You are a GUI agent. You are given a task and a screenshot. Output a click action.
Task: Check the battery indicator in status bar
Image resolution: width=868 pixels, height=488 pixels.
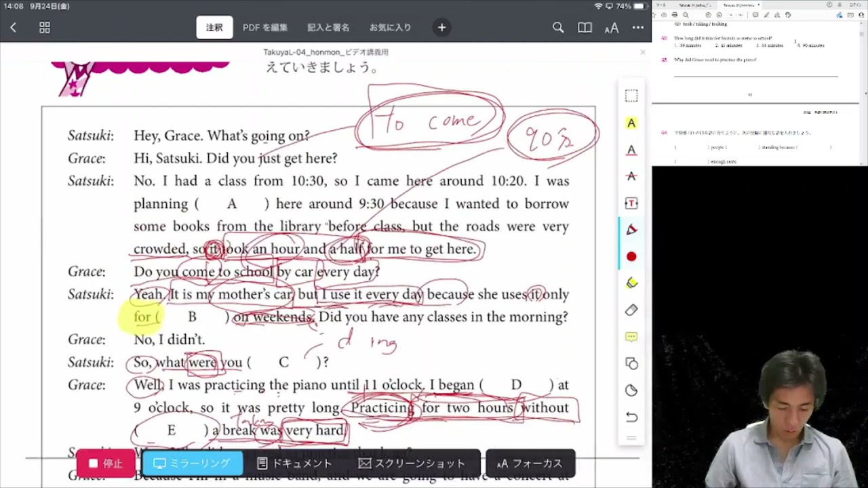click(x=641, y=6)
